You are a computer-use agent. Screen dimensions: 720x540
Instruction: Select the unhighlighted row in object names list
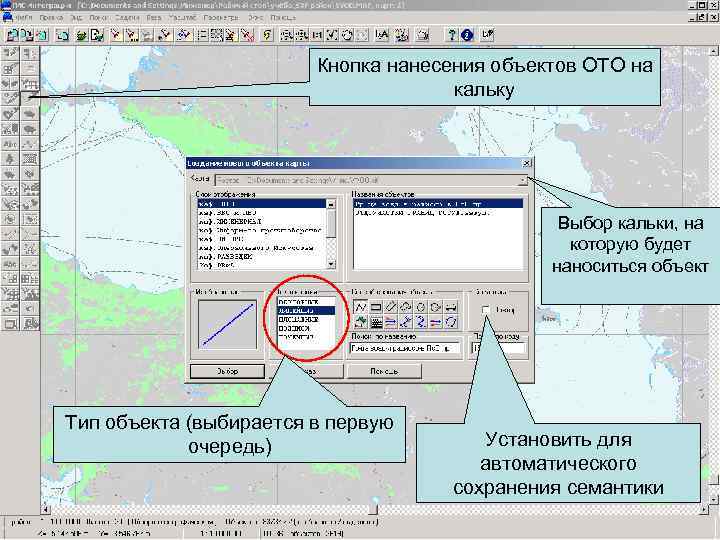click(438, 213)
